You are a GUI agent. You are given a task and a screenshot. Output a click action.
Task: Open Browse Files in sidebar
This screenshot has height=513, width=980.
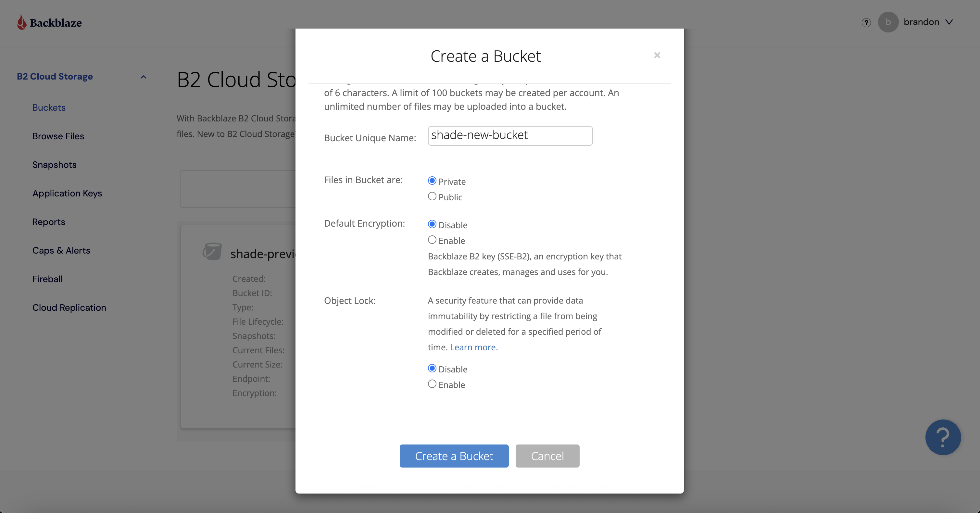coord(58,136)
